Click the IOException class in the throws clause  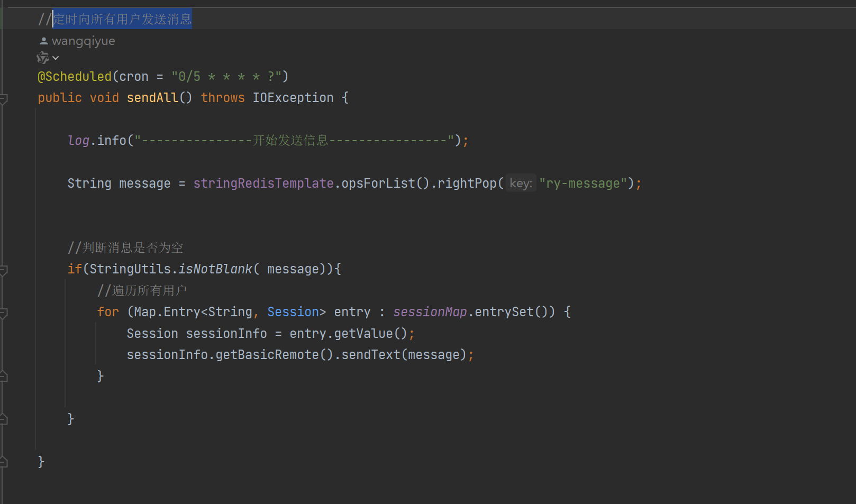(x=293, y=98)
